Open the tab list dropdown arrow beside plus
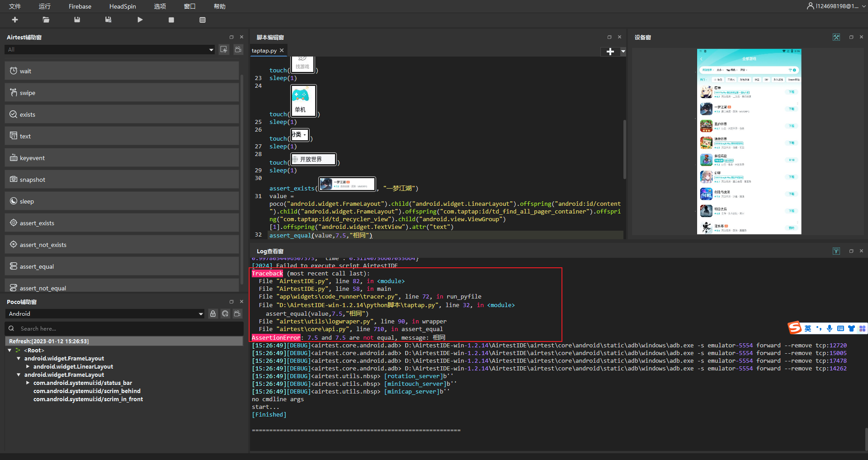 click(x=623, y=52)
